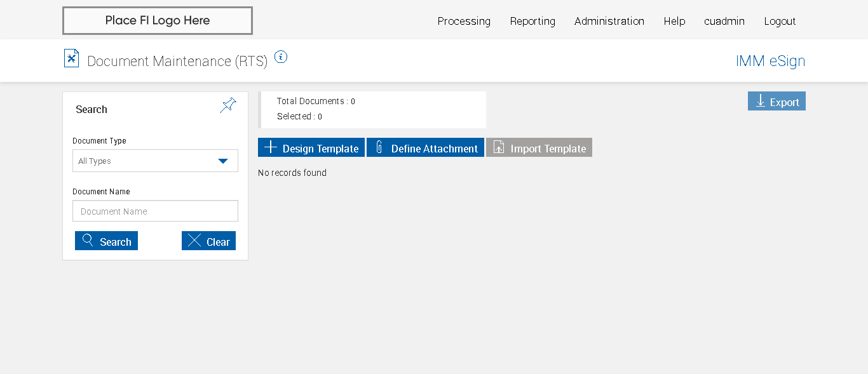Image resolution: width=868 pixels, height=374 pixels.
Task: Click the Place FI Logo Here banner
Action: 158,20
